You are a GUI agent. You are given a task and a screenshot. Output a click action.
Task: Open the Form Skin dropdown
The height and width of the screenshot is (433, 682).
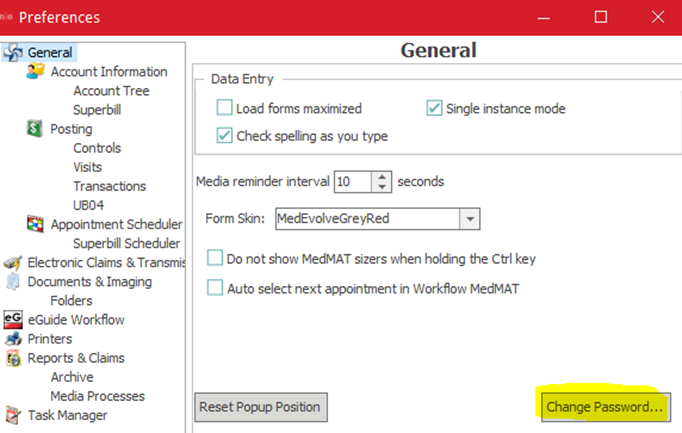pos(470,218)
